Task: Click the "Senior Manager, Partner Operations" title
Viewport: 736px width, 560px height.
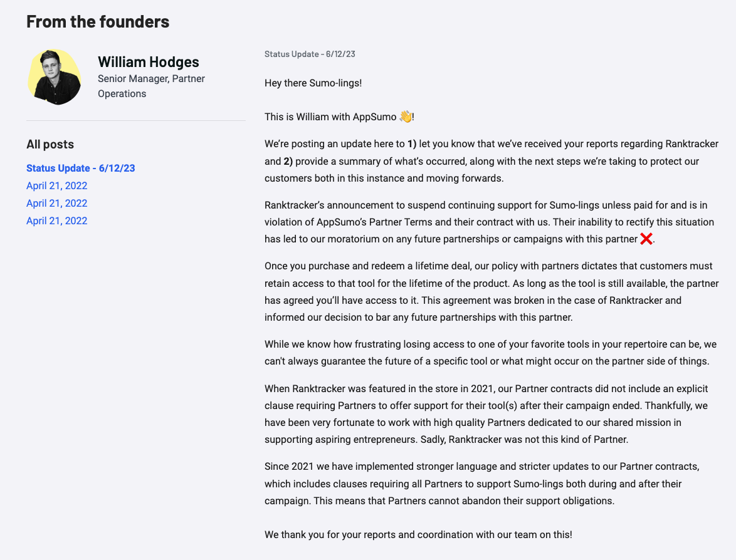Action: [x=151, y=86]
